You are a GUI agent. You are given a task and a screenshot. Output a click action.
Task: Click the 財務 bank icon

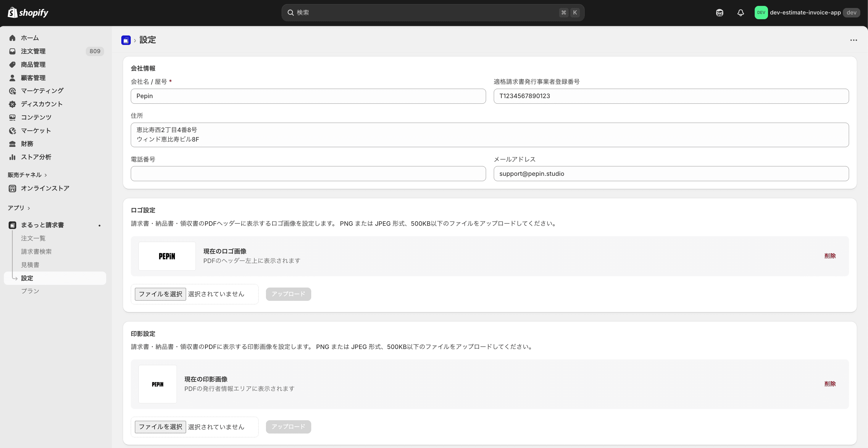[12, 144]
